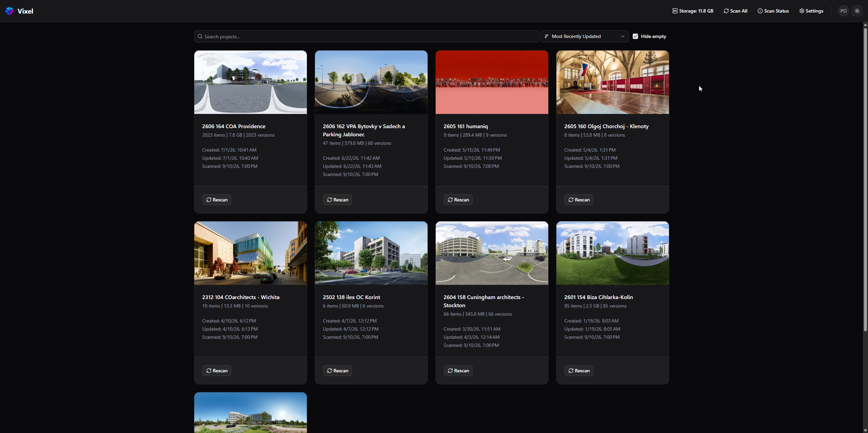Open Most Recently Updated sort dropdown
The height and width of the screenshot is (433, 868).
(584, 36)
